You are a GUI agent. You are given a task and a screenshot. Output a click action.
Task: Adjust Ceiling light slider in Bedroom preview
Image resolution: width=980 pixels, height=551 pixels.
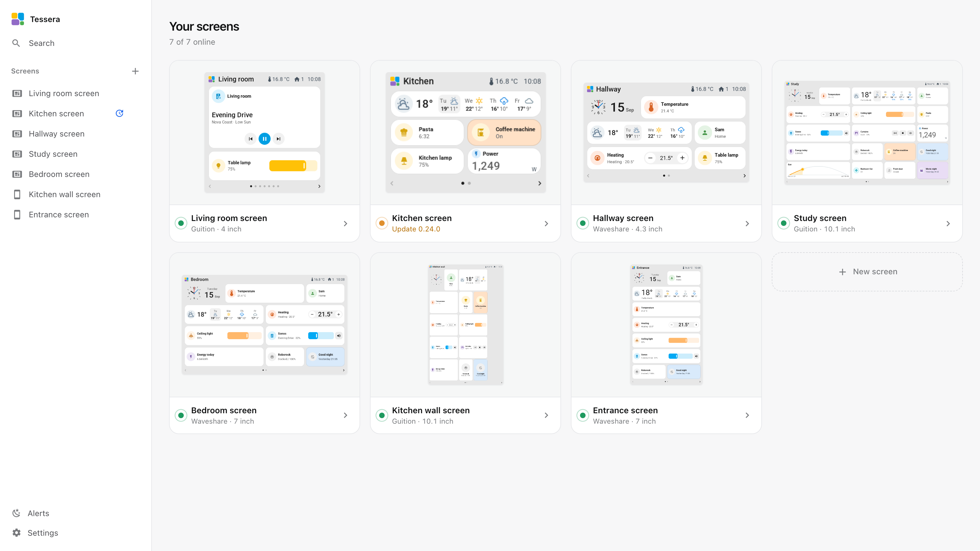[244, 335]
